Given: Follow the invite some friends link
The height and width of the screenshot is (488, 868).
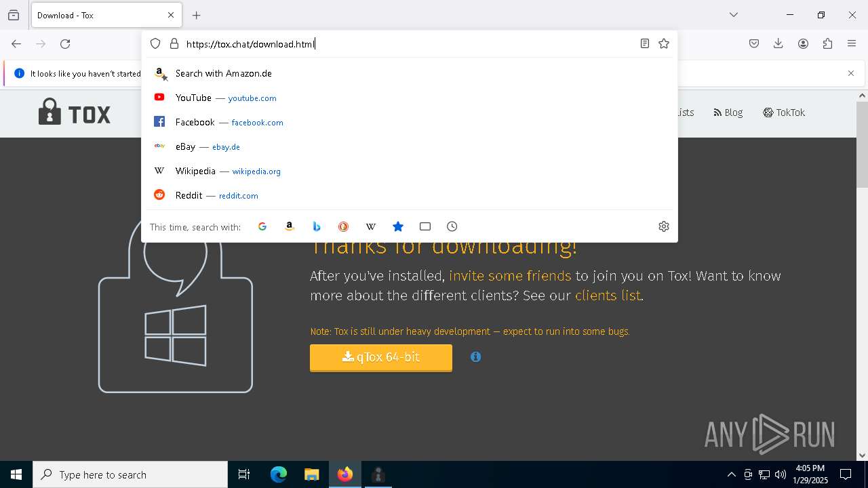Looking at the screenshot, I should [510, 276].
